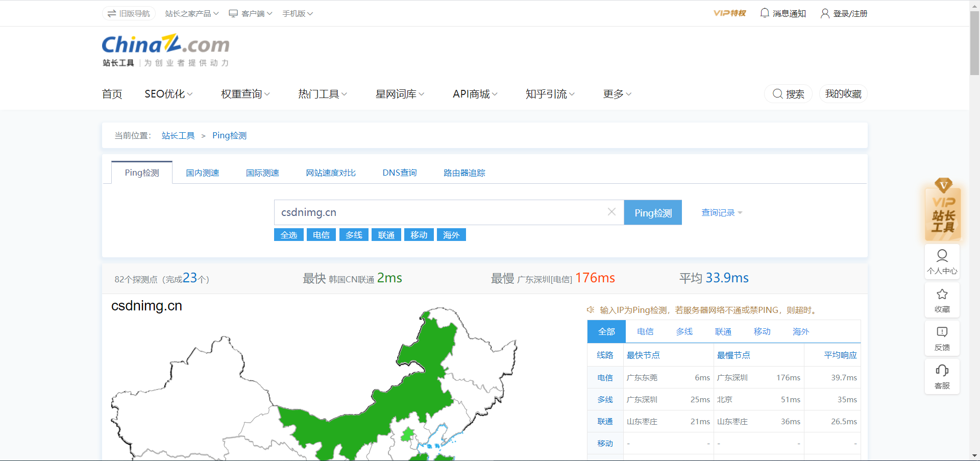
Task: Click the magnifier search icon
Action: [778, 94]
